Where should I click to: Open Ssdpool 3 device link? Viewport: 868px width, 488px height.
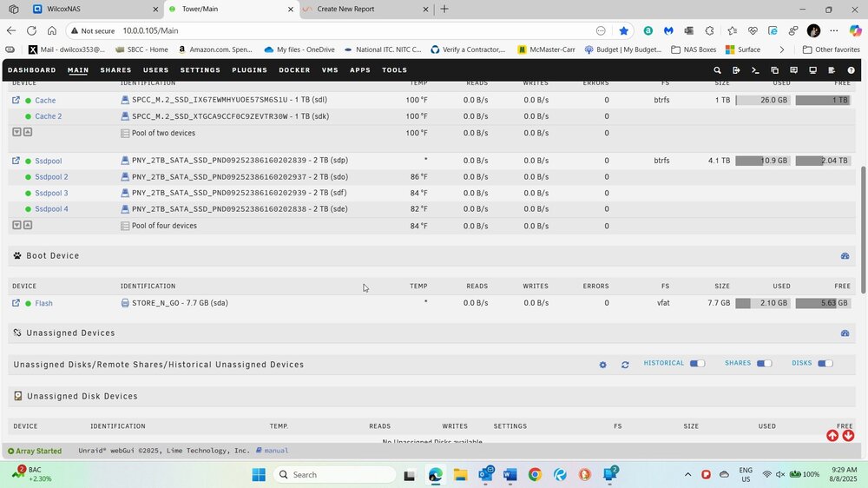pos(51,194)
